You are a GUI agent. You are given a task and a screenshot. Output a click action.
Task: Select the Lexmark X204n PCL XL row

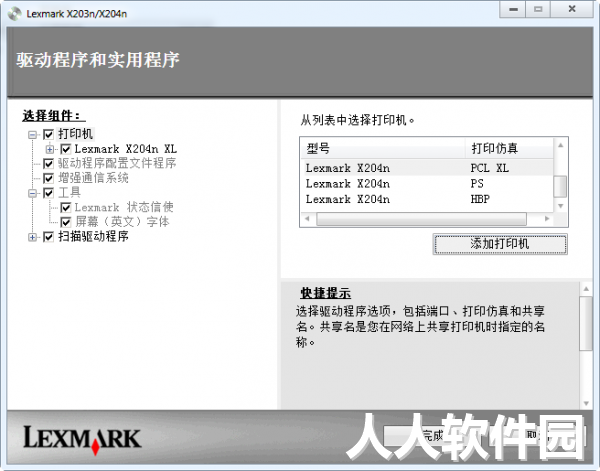click(x=429, y=168)
